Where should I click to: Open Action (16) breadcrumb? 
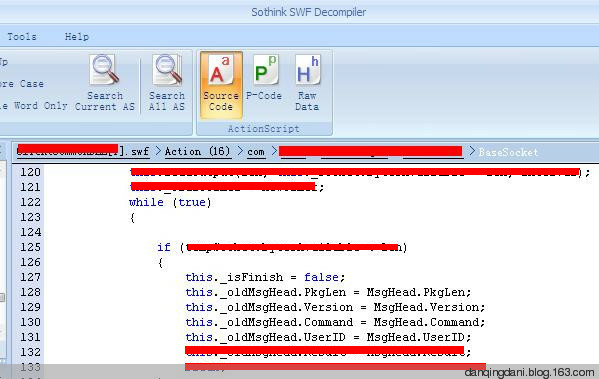coord(198,152)
